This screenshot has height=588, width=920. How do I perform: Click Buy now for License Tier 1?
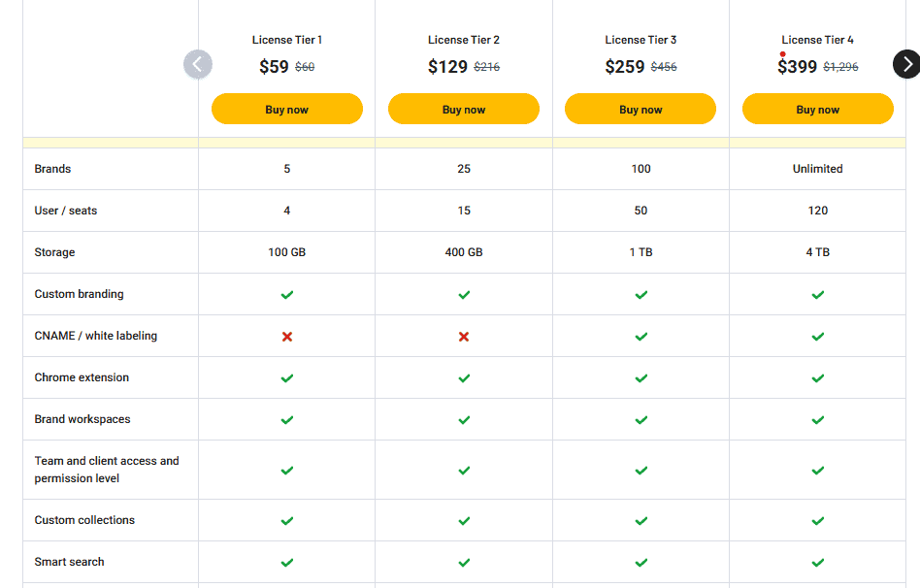tap(286, 109)
